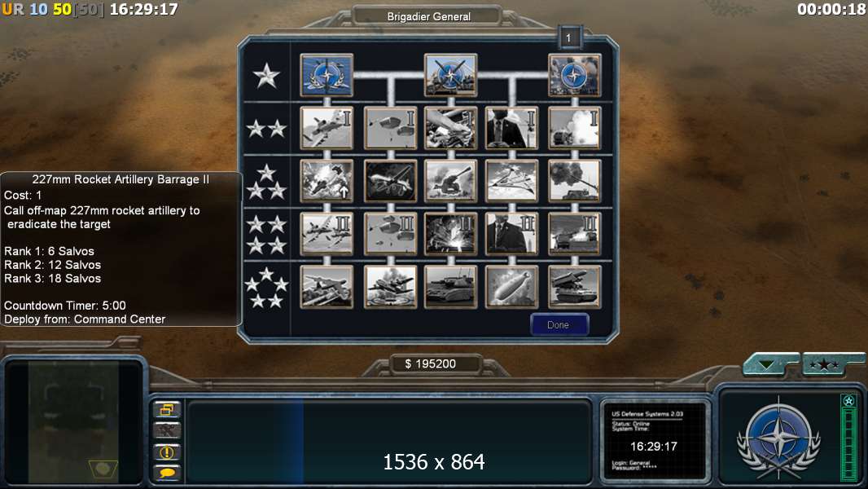Screen dimensions: 868x489
Task: Choose the howitzer artillery power icon
Action: [x=450, y=181]
